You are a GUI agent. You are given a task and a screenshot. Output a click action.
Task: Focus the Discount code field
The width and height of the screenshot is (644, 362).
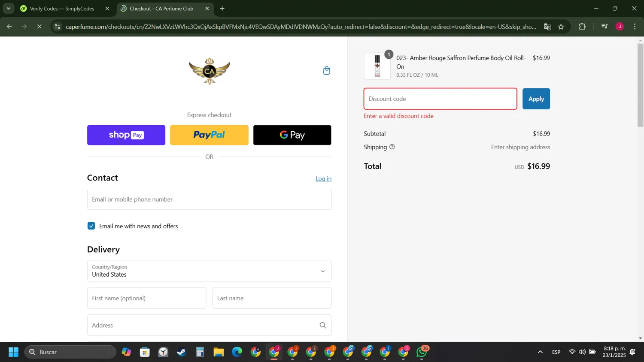[x=440, y=99]
